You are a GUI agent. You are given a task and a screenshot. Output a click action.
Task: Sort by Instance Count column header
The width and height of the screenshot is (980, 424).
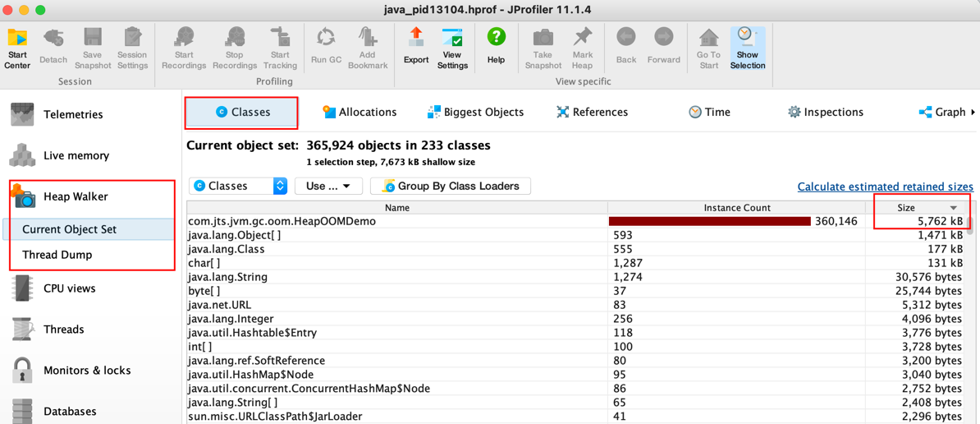737,208
